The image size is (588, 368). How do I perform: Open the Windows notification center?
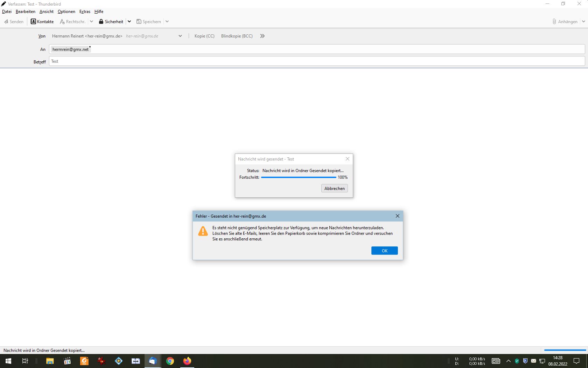pyautogui.click(x=576, y=361)
